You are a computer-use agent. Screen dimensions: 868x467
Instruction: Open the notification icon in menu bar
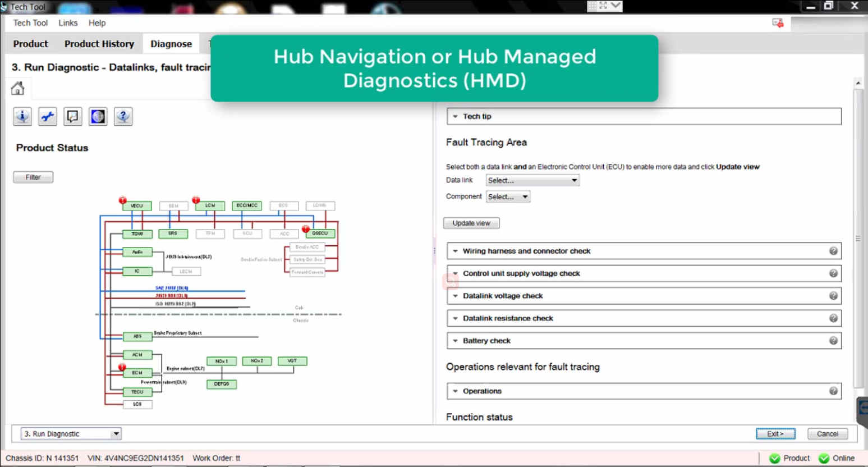[778, 23]
